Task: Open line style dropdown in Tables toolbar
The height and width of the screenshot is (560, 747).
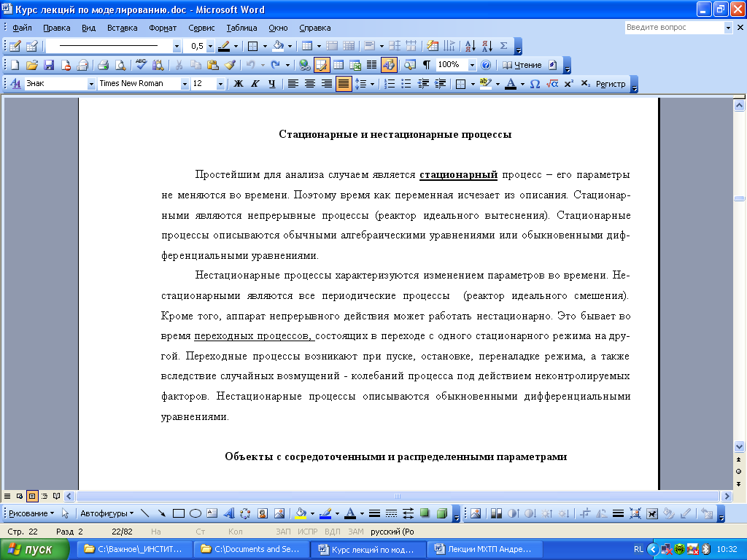Action: tap(177, 46)
